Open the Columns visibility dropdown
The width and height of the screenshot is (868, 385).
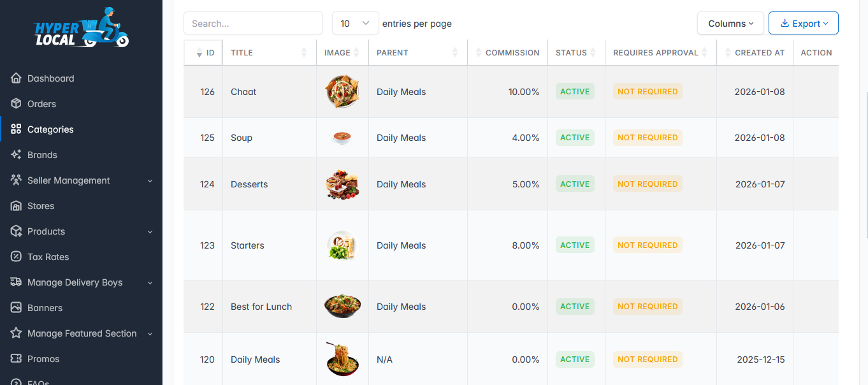[730, 24]
